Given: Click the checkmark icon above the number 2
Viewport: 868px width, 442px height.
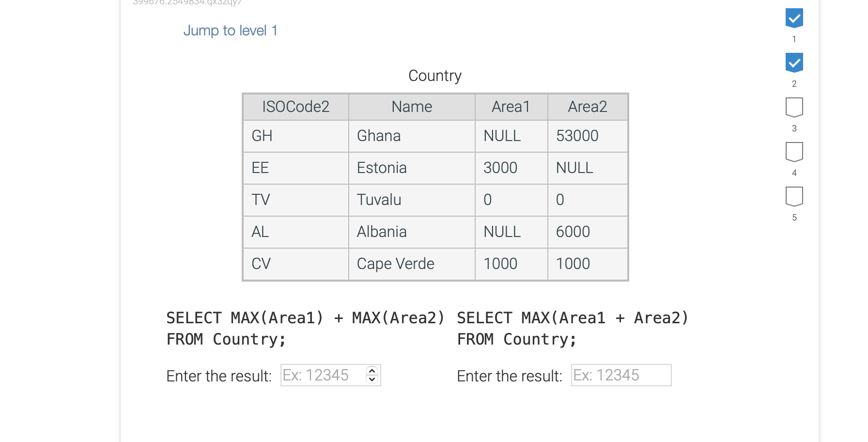Looking at the screenshot, I should [794, 63].
